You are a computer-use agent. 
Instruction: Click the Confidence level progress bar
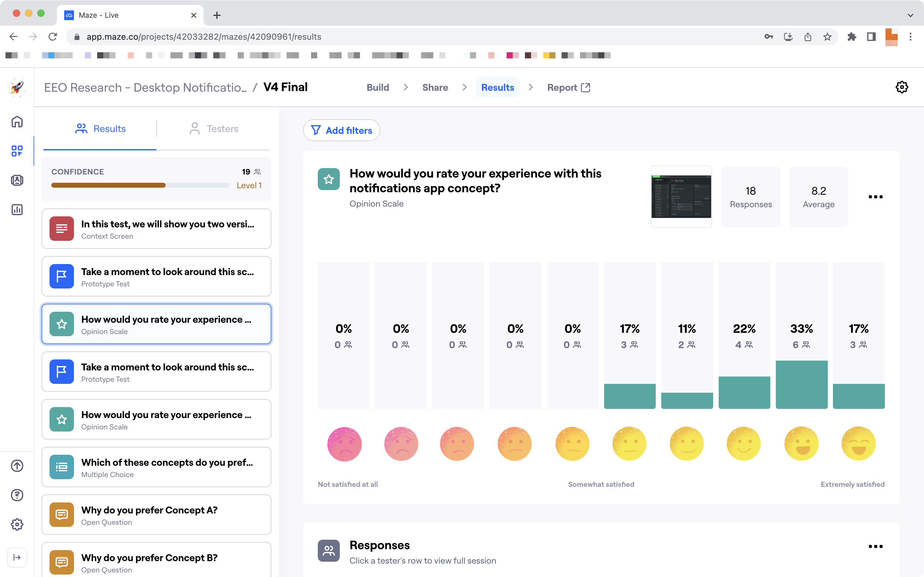pyautogui.click(x=140, y=185)
